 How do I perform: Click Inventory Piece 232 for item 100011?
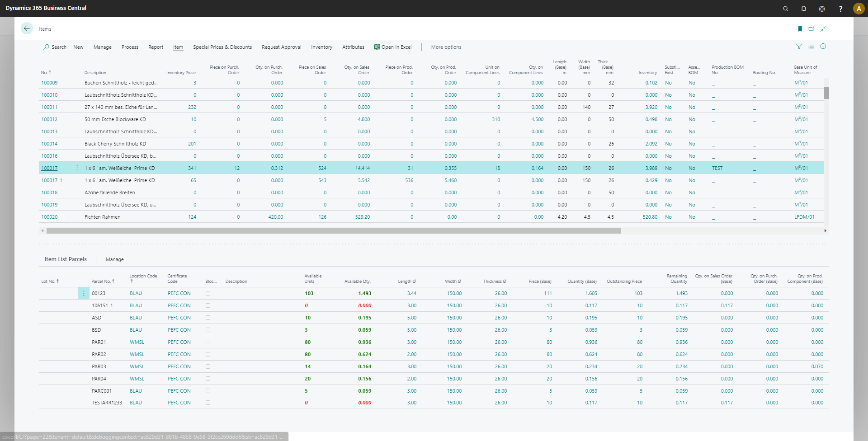[x=192, y=107]
